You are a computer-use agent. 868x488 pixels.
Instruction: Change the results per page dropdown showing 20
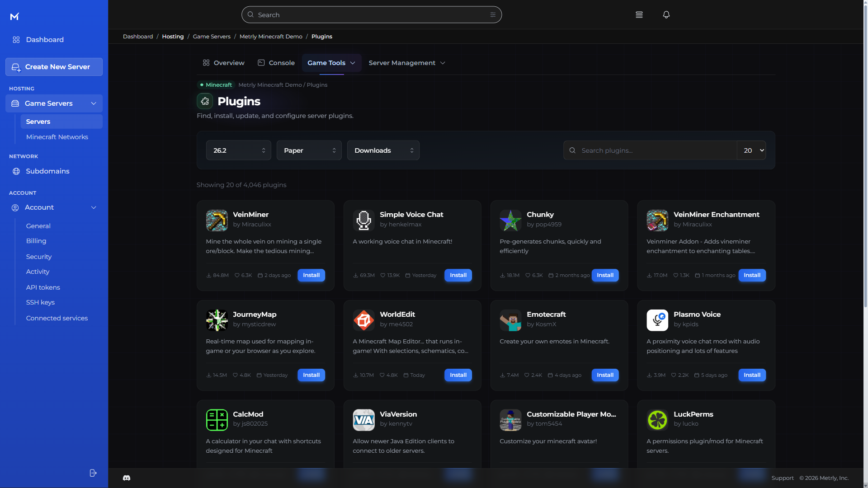(752, 150)
